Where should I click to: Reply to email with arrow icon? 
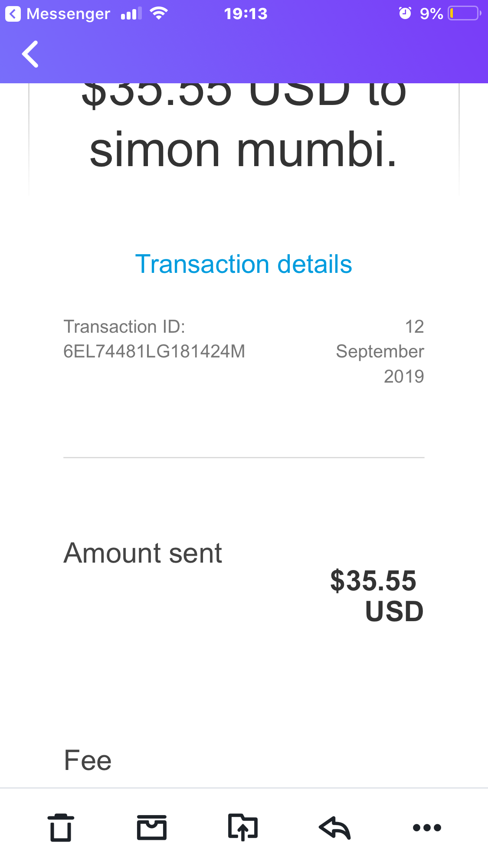334,827
